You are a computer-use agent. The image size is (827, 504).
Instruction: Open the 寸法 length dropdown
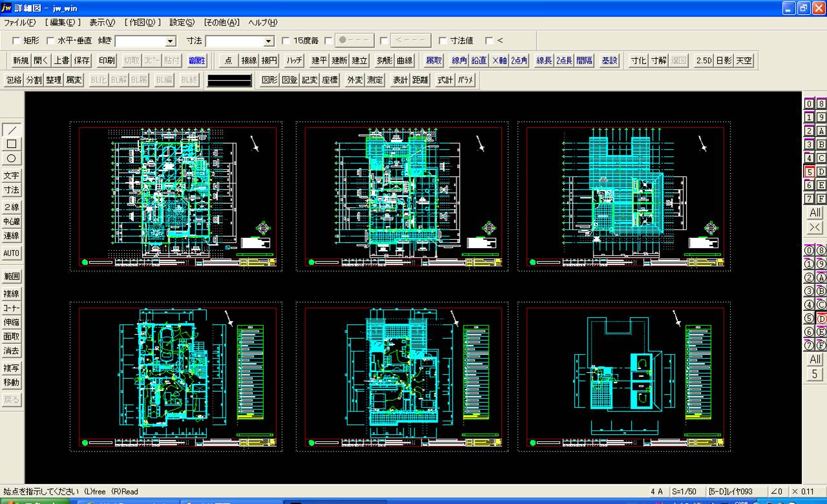269,41
